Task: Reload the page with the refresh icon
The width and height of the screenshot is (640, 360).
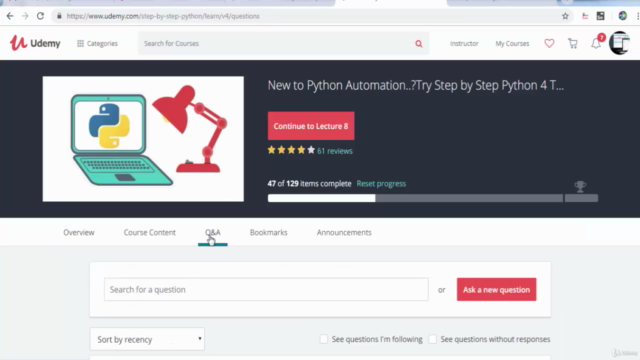Action: point(40,16)
